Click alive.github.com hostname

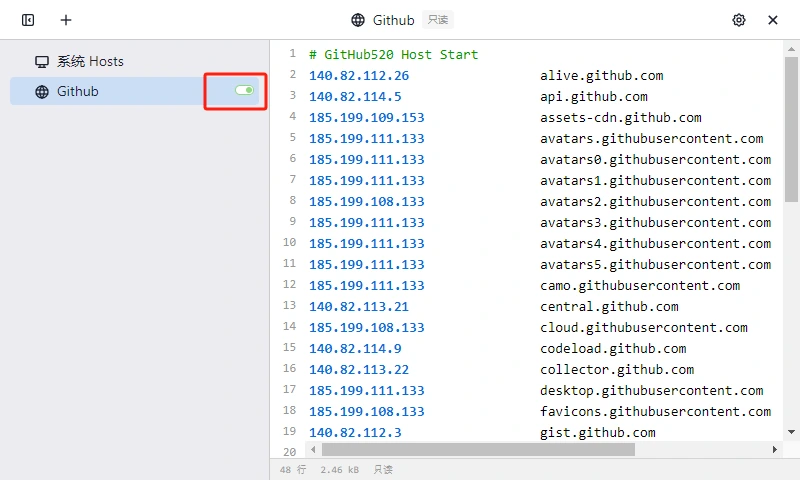pyautogui.click(x=602, y=75)
